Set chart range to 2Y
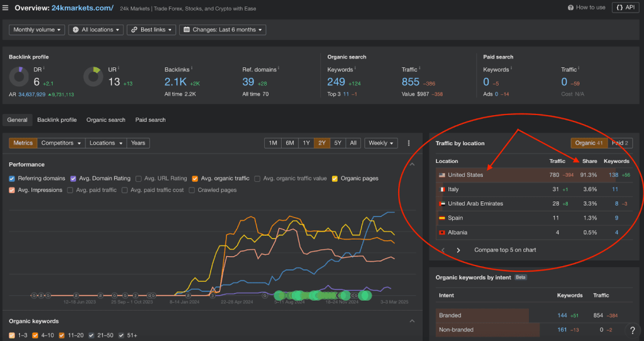 coord(321,143)
